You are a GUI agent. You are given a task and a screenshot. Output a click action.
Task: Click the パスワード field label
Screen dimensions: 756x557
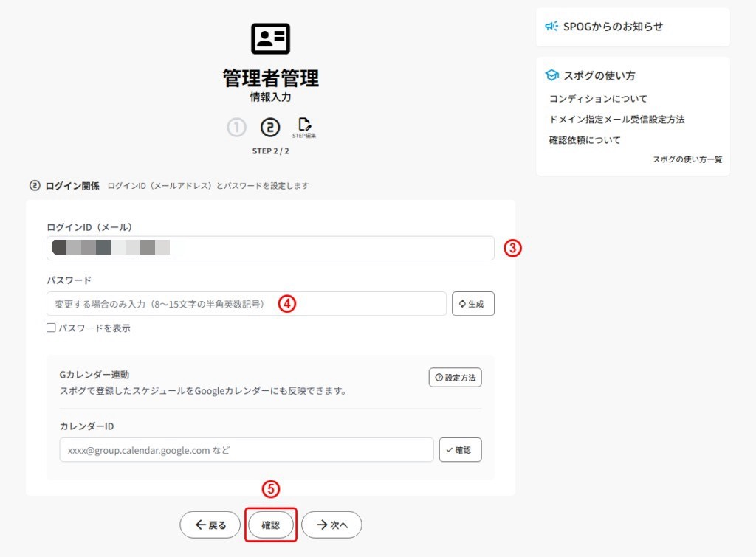point(69,280)
